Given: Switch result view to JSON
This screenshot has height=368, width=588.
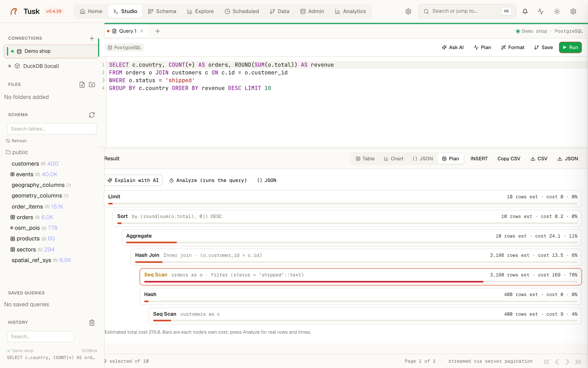Looking at the screenshot, I should pyautogui.click(x=423, y=159).
